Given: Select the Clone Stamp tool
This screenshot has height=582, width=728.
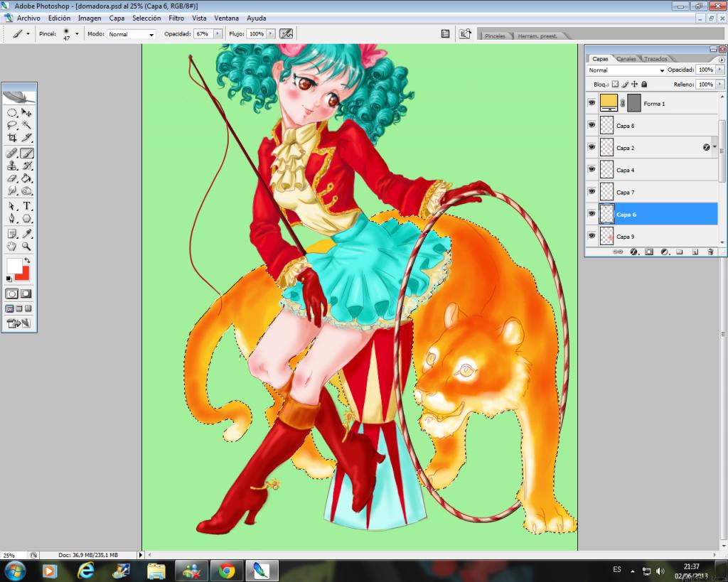Looking at the screenshot, I should (x=12, y=166).
